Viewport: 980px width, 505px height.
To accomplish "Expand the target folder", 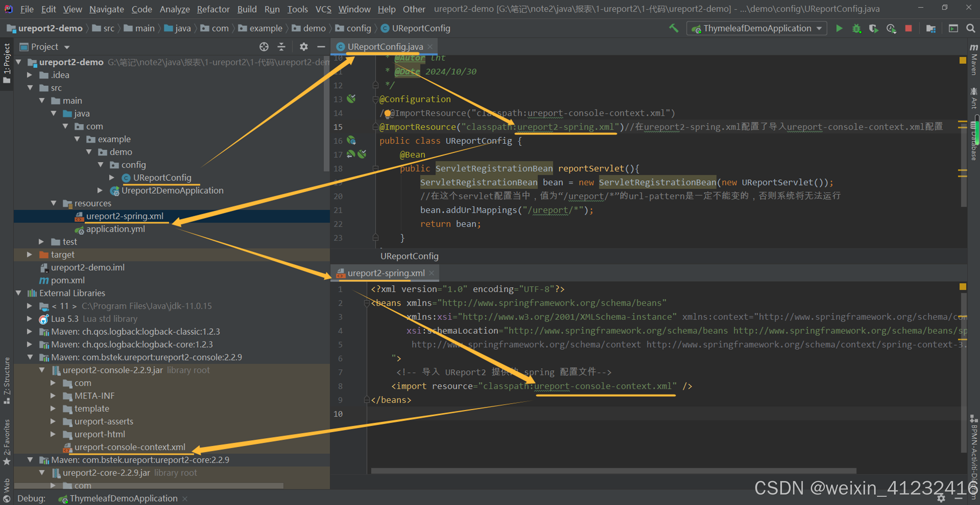I will [x=29, y=254].
